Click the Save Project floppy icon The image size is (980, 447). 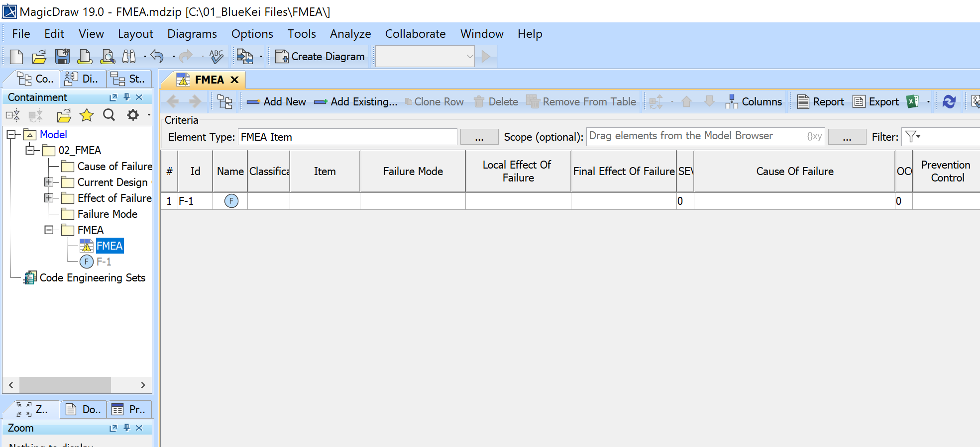tap(62, 57)
